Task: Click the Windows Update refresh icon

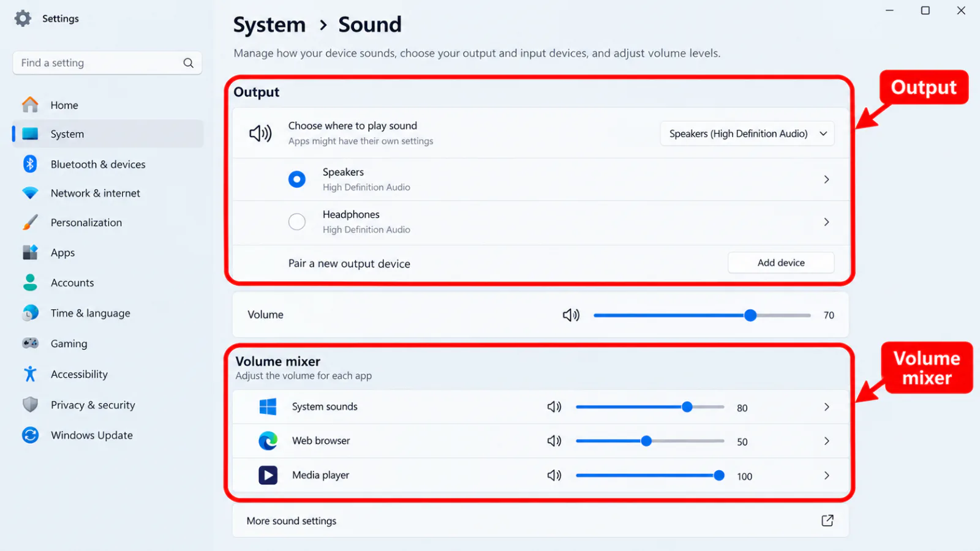Action: [30, 435]
